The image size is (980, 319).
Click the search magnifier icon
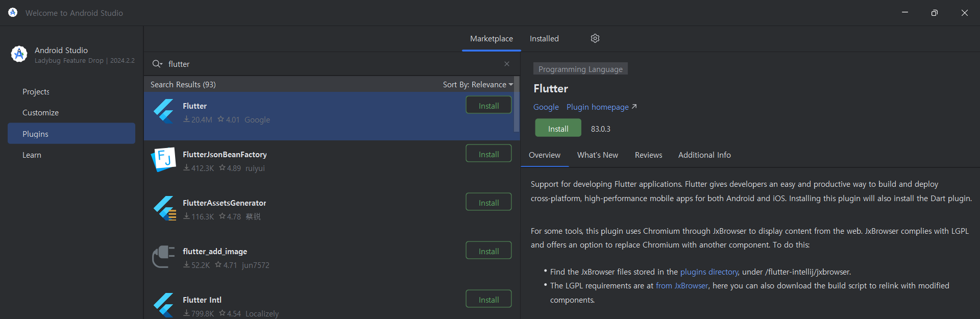pyautogui.click(x=157, y=64)
